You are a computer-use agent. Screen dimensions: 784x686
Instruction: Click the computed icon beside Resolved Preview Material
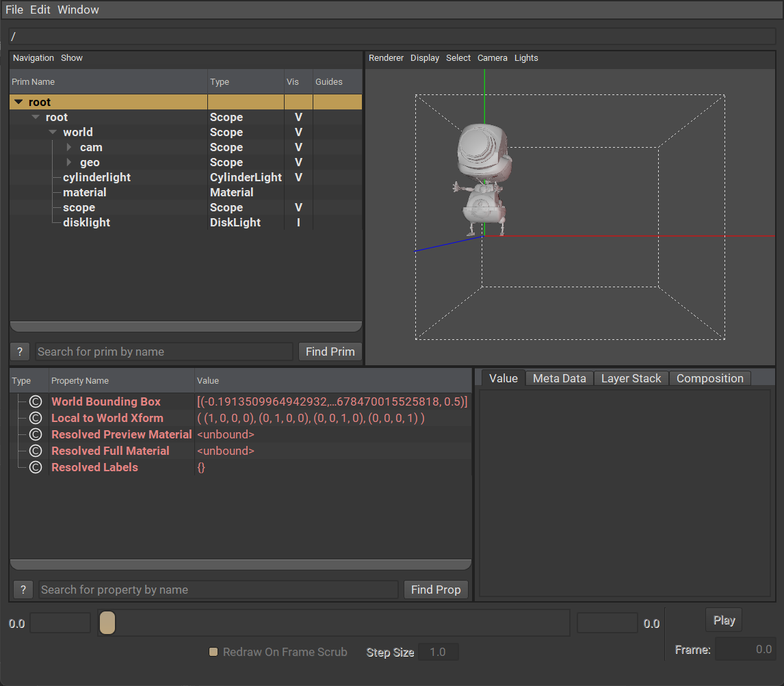(x=36, y=435)
